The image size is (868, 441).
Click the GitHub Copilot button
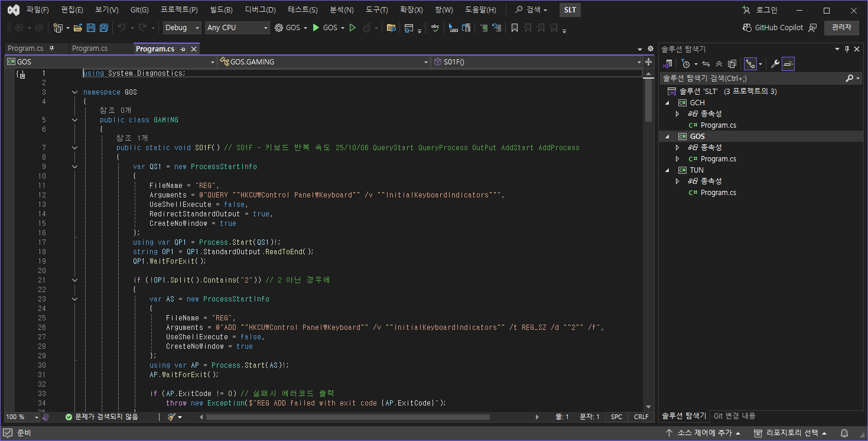pyautogui.click(x=773, y=28)
